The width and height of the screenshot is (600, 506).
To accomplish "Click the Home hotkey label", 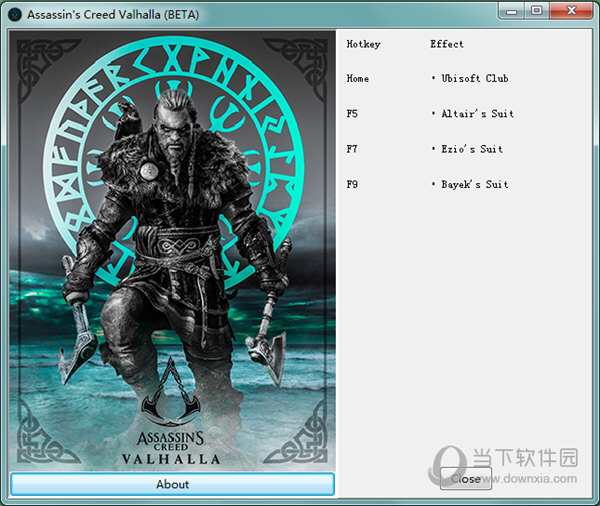I will coord(357,78).
